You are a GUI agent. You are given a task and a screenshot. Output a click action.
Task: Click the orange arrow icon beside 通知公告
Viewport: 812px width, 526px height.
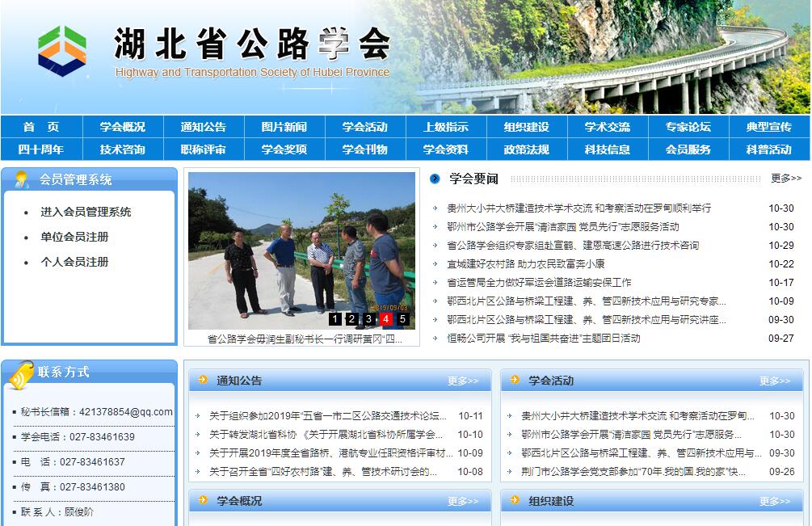pyautogui.click(x=203, y=380)
